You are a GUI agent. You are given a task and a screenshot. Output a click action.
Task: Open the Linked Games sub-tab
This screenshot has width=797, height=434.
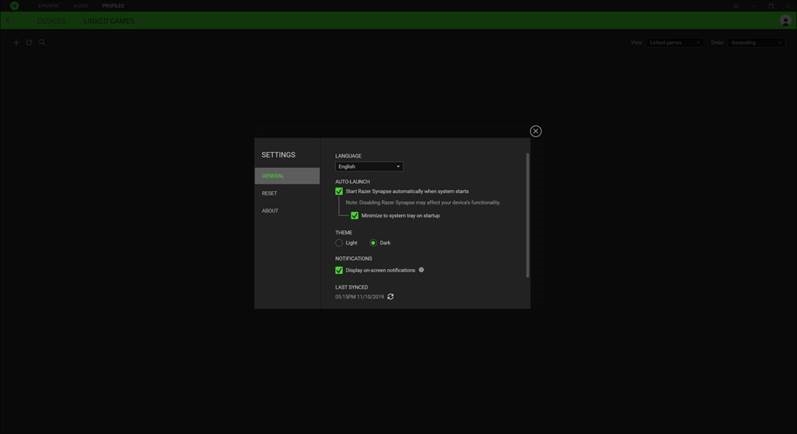[x=109, y=21]
